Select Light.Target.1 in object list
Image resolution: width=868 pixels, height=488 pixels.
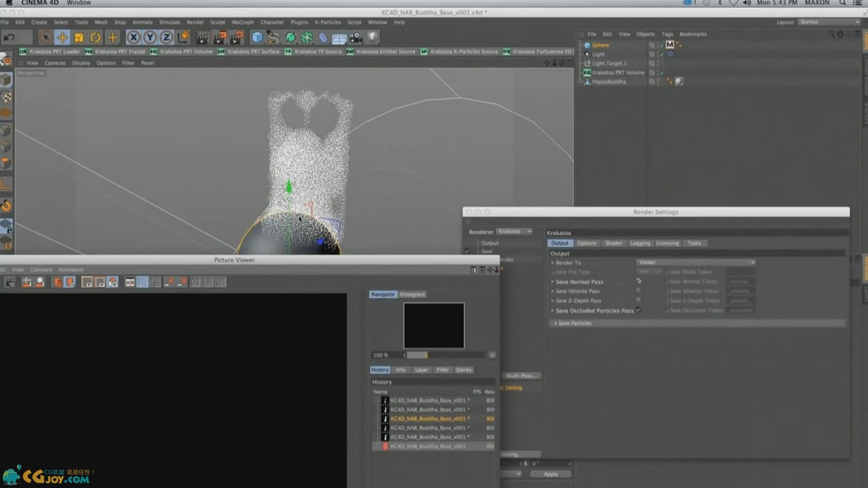609,63
